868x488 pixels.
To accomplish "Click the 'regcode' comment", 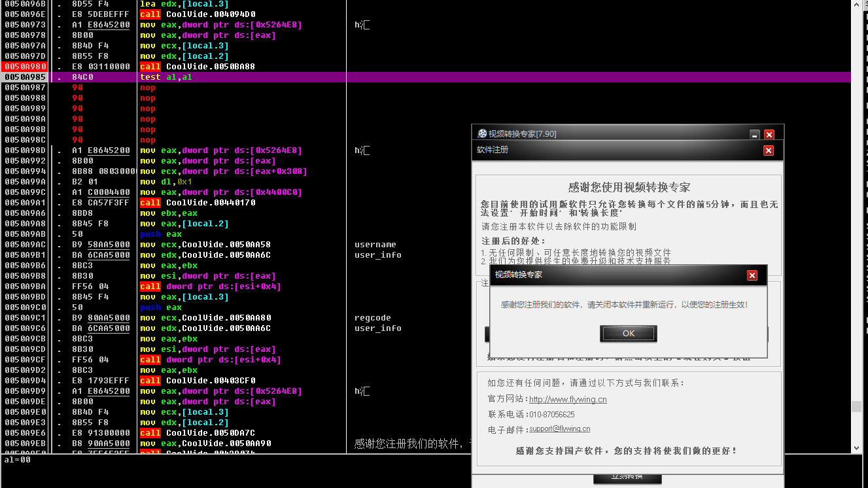I will 373,318.
